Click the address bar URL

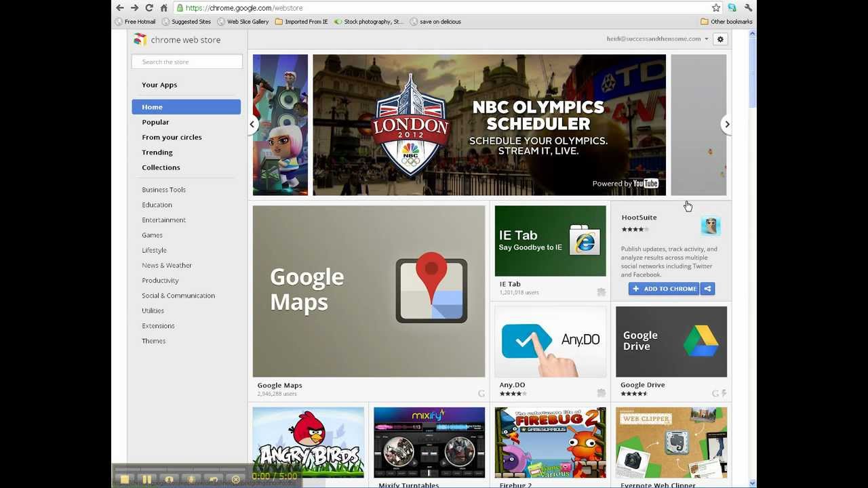(x=244, y=8)
